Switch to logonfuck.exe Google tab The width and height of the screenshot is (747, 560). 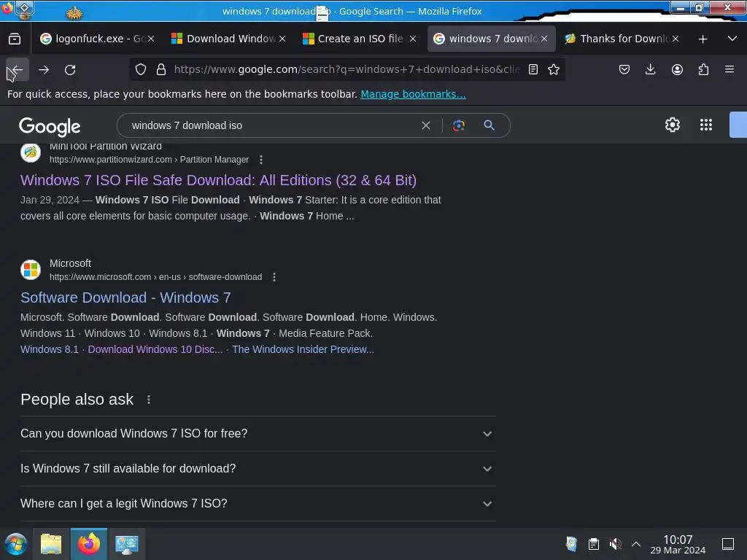pos(93,39)
